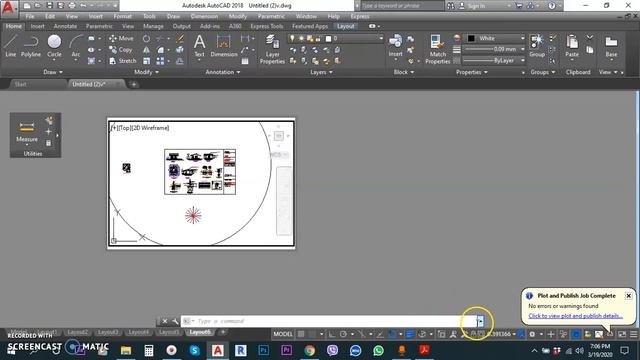Expand the Layers panel
Screen dimensions: 640x360
[321, 72]
